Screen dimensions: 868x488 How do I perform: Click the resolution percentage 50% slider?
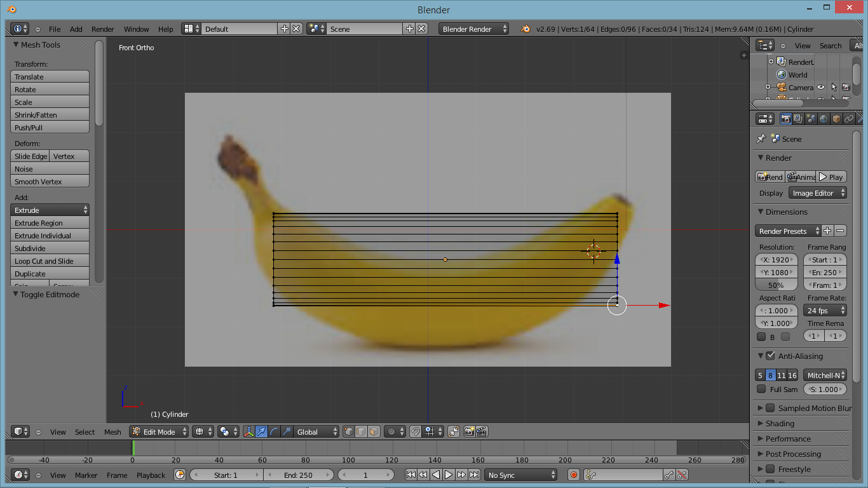(x=776, y=285)
